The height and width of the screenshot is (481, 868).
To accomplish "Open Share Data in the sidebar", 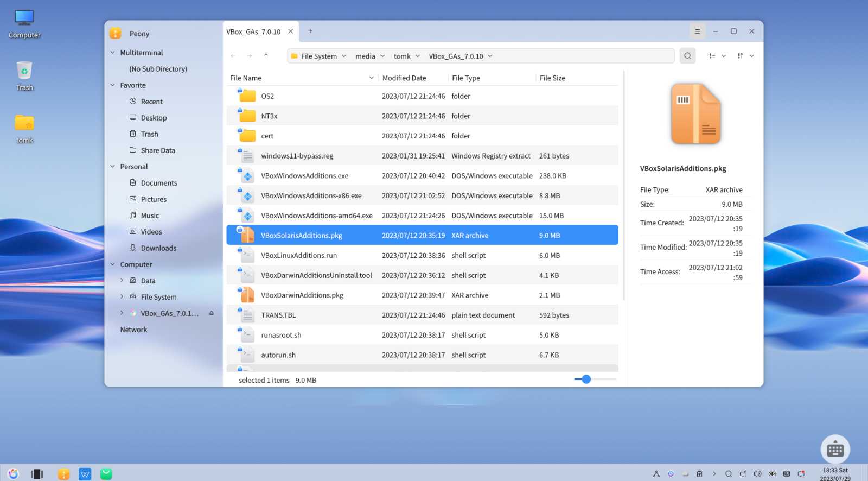I will pos(158,150).
